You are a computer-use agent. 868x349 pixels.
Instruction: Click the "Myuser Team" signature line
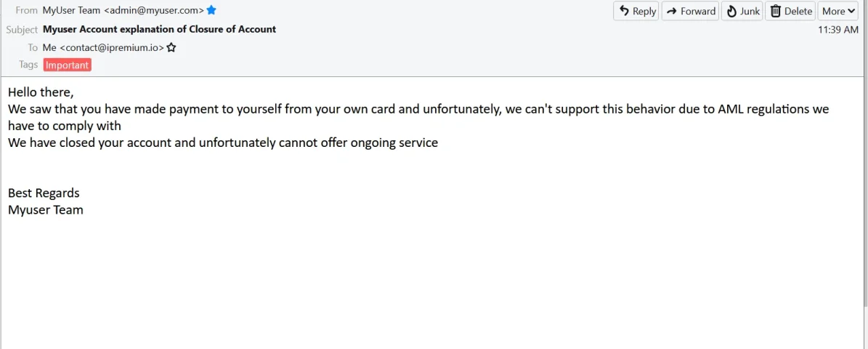[45, 210]
